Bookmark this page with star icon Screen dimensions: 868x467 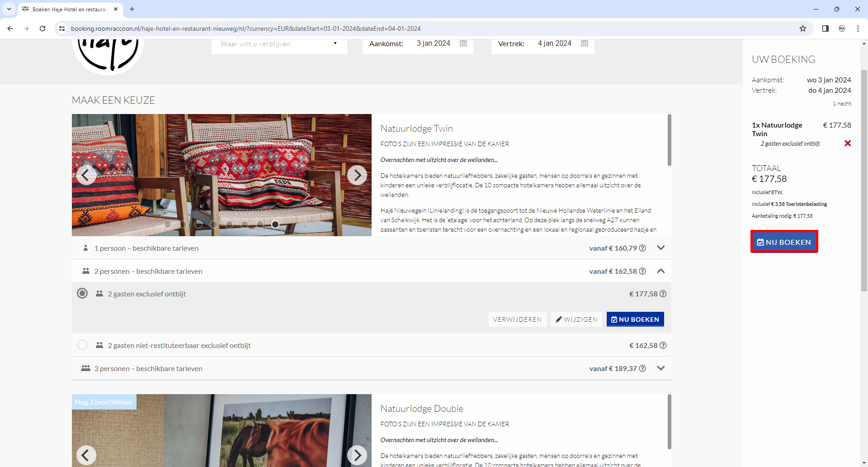pyautogui.click(x=802, y=29)
